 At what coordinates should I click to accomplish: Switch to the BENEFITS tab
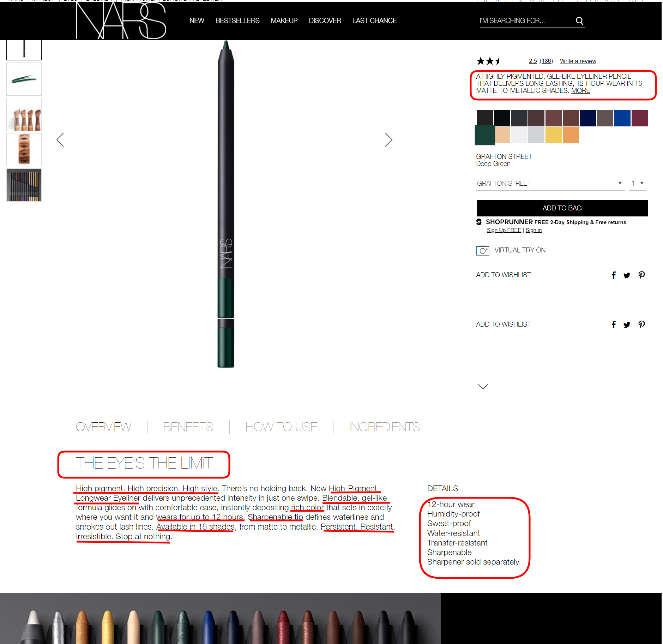pos(188,427)
